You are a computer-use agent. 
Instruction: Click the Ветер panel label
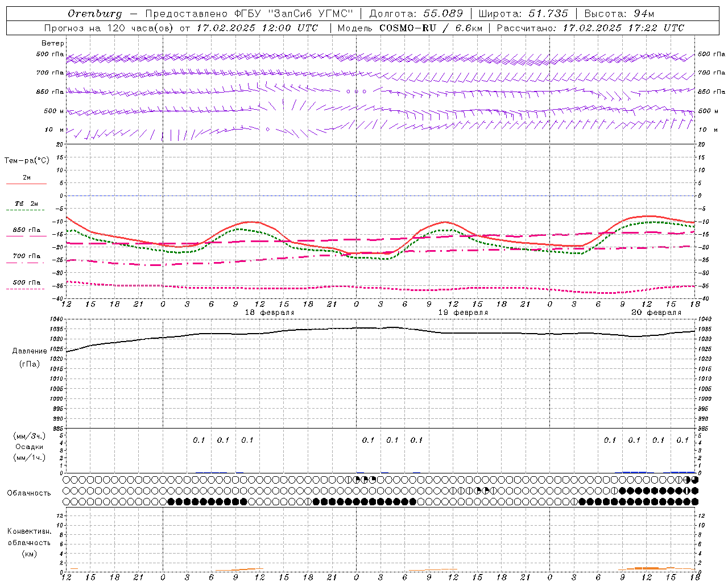[53, 43]
